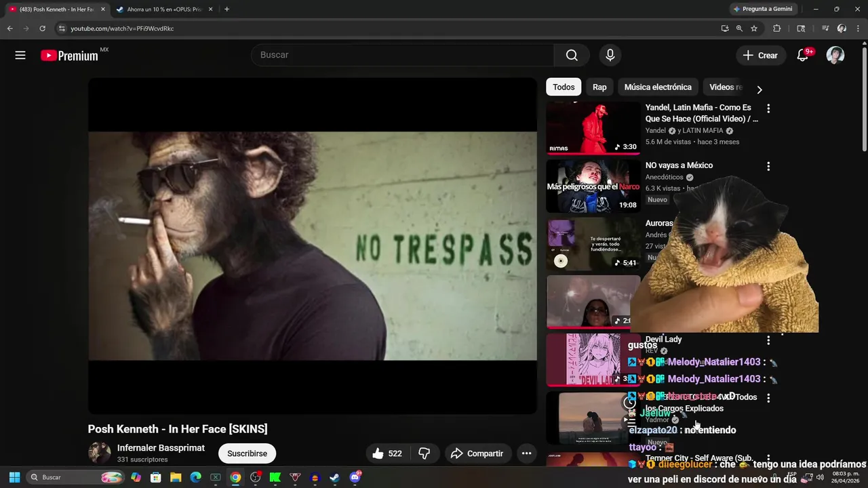Select the 'Música electrónica' filter chip

[658, 87]
